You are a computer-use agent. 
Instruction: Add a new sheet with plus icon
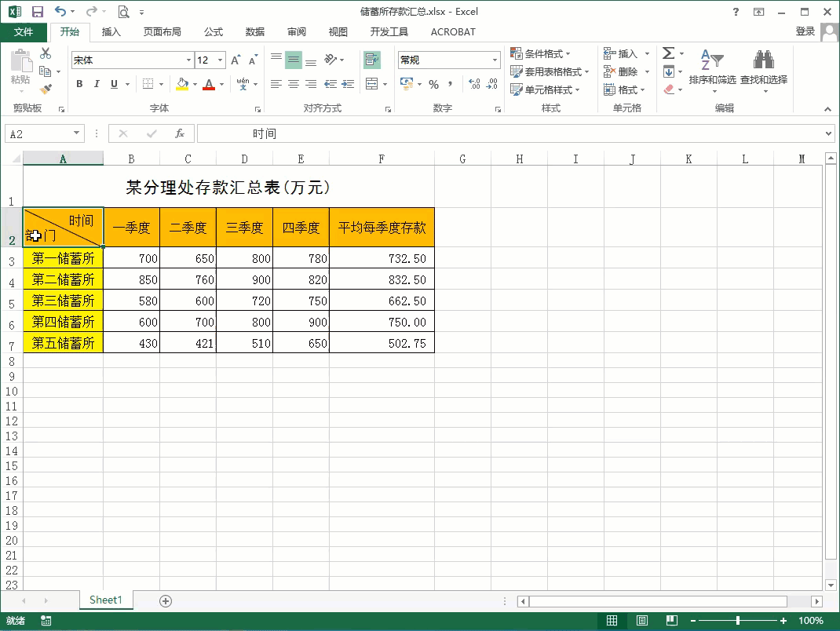click(166, 600)
